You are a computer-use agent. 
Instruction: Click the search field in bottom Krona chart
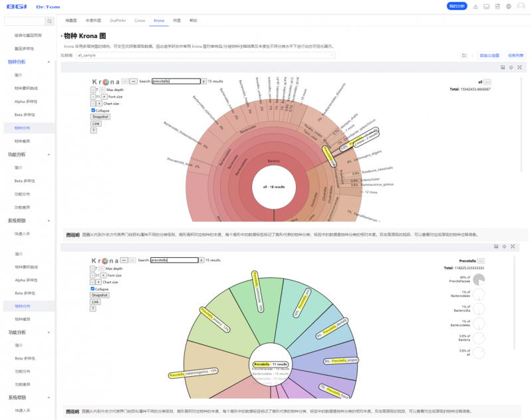pos(174,260)
